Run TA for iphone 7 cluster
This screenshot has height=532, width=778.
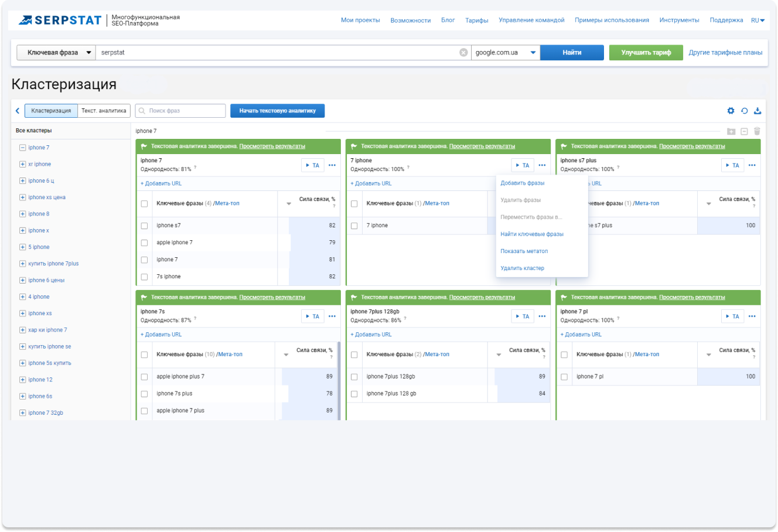coord(313,165)
